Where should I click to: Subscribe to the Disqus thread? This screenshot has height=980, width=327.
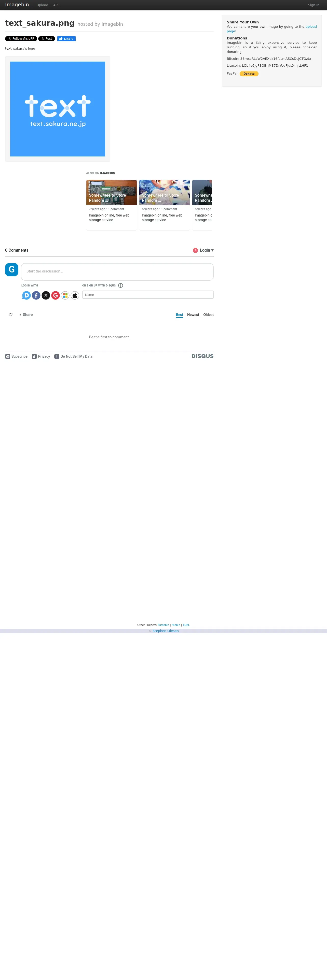[16, 356]
